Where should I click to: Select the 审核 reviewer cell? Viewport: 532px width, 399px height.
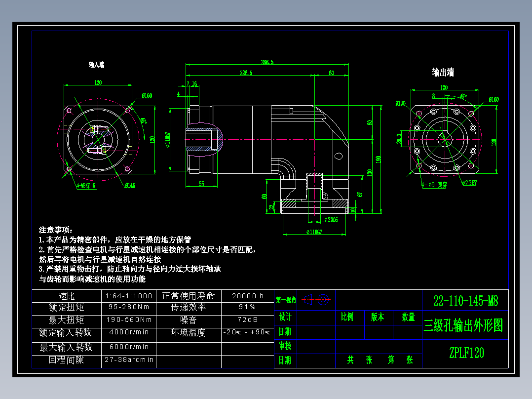pyautogui.click(x=286, y=345)
